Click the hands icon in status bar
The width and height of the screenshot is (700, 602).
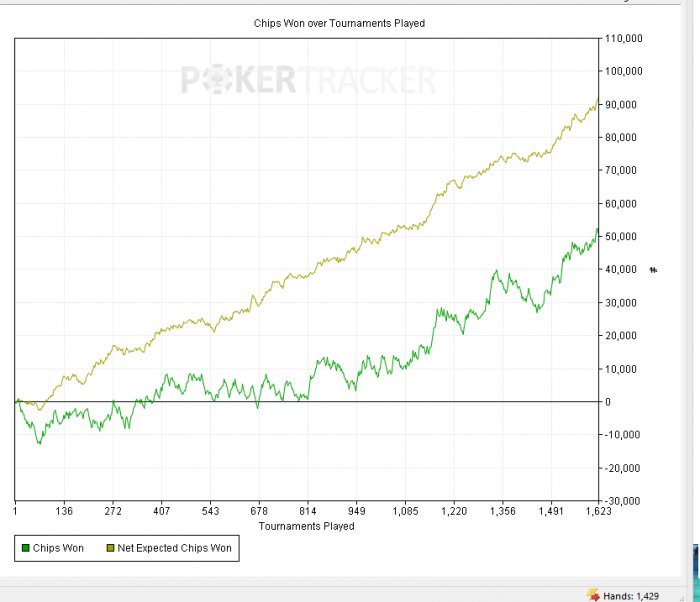[x=593, y=595]
